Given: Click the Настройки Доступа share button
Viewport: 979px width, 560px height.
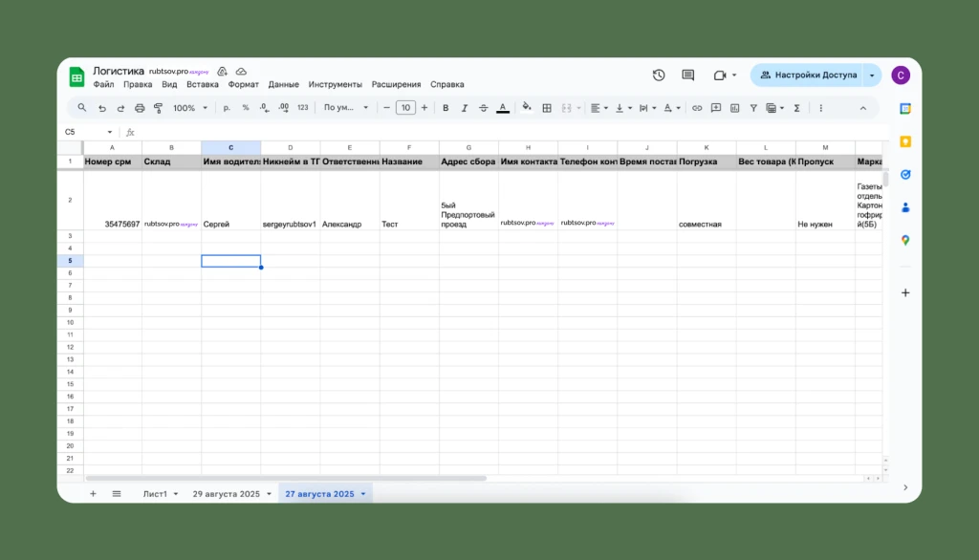Looking at the screenshot, I should point(808,75).
